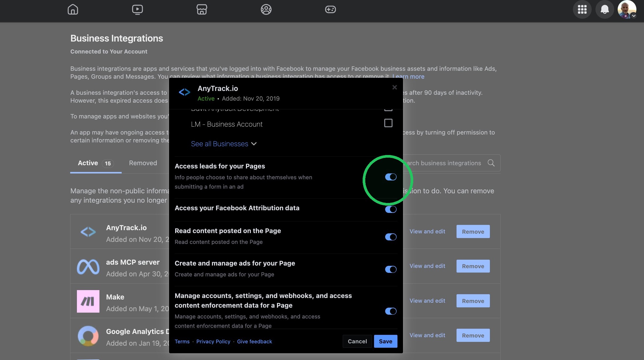Viewport: 644px width, 360px height.
Task: Click the AnyTrack.io logo in dialog header
Action: [x=185, y=92]
